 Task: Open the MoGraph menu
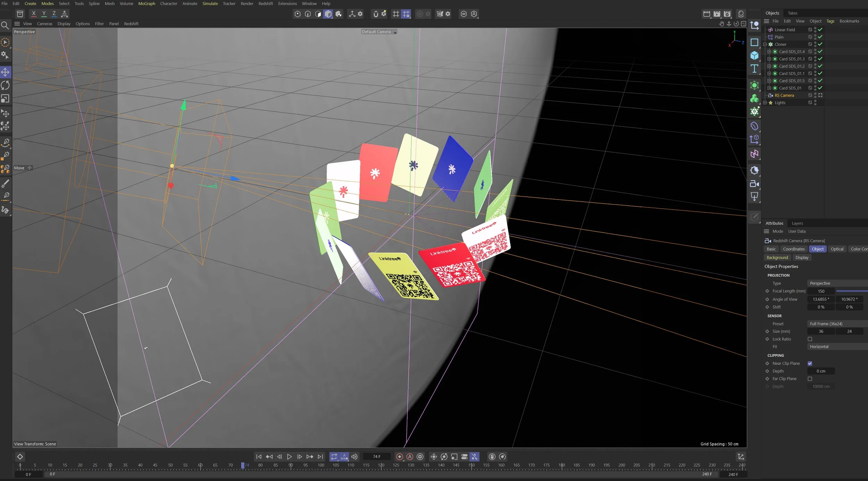(147, 3)
